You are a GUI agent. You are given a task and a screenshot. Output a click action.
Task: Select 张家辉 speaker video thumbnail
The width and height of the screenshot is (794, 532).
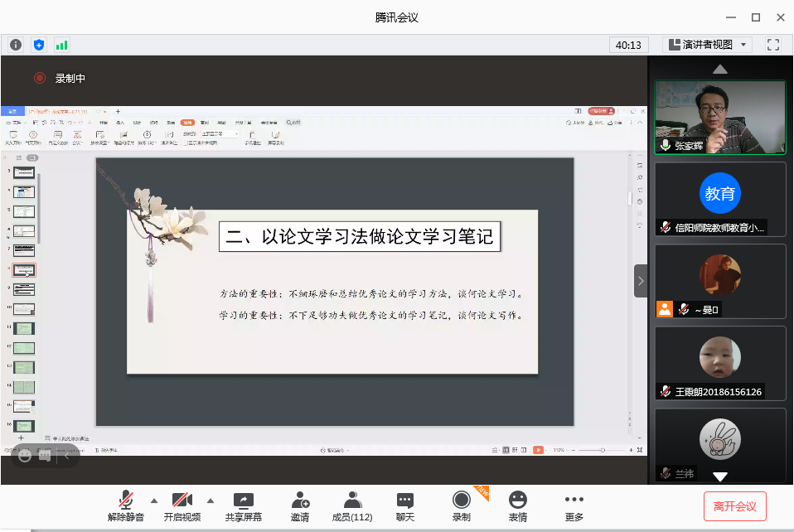coord(719,117)
